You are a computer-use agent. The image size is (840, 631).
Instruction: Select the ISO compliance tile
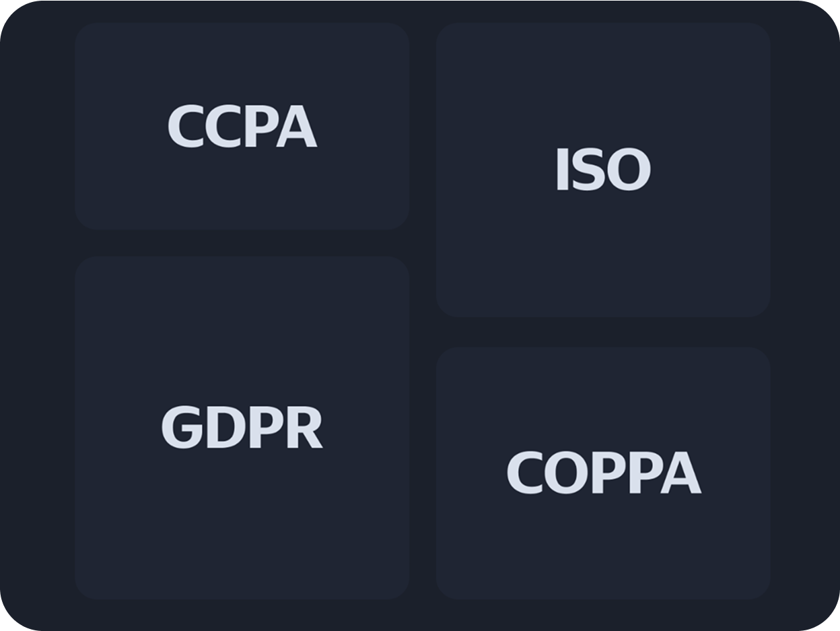click(x=602, y=170)
